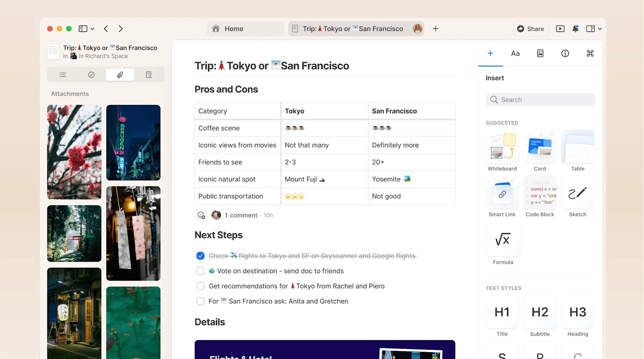This screenshot has width=644, height=359.
Task: Apply the H2 Subtitle text style
Action: tap(540, 316)
